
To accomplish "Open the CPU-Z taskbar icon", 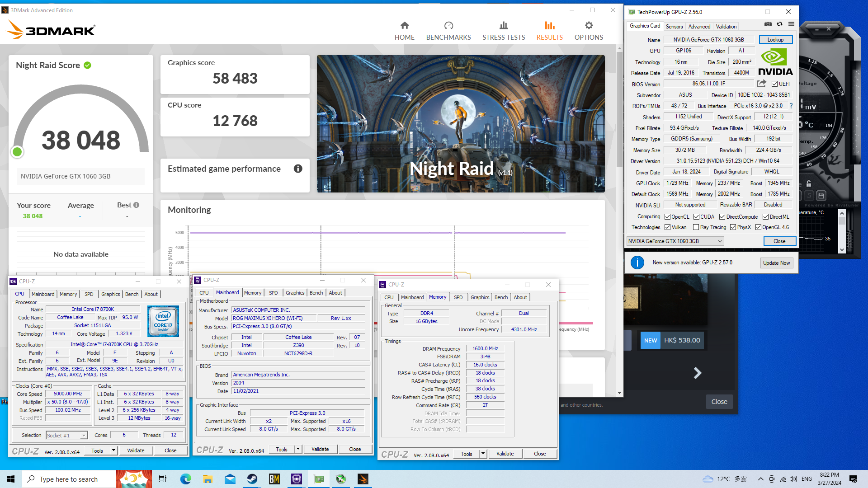I will 297,479.
